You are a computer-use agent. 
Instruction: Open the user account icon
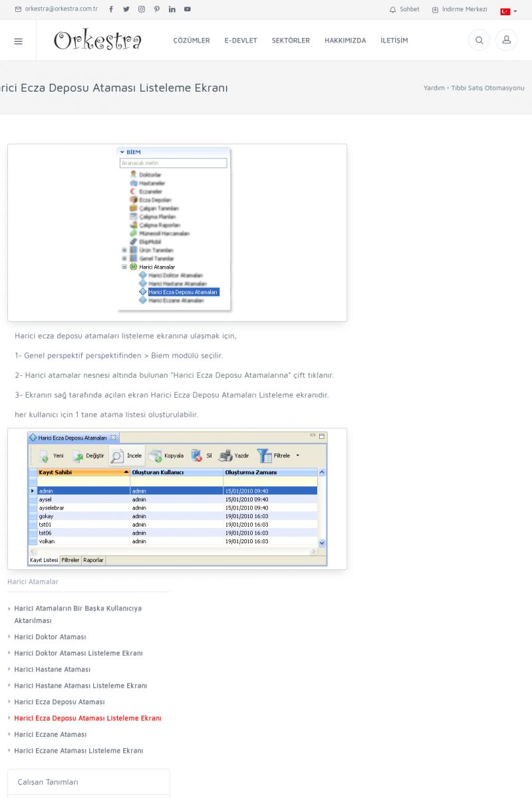point(506,40)
